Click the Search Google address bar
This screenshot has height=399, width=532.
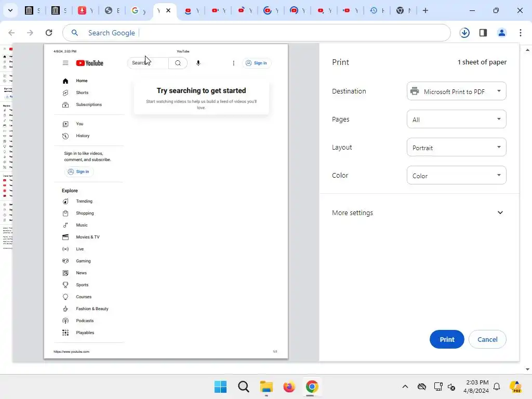tap(256, 33)
